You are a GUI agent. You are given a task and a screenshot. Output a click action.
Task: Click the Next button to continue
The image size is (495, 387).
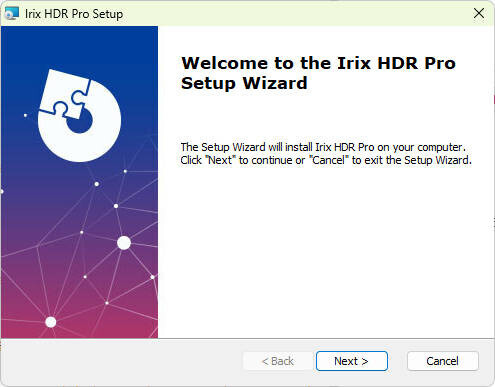352,361
